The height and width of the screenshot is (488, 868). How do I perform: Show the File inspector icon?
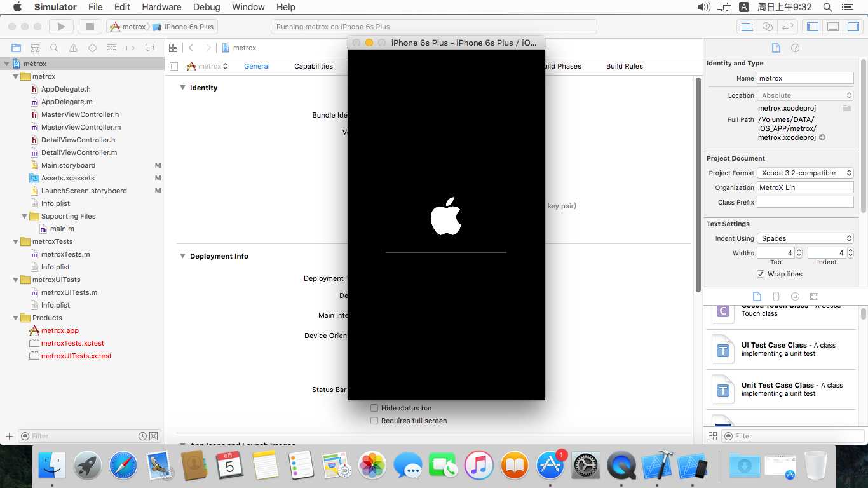(776, 48)
